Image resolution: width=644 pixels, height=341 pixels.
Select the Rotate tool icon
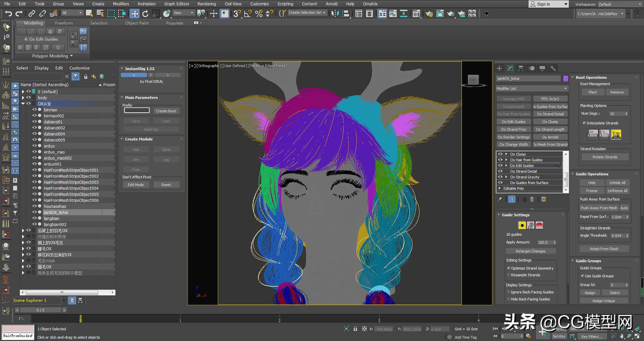pos(145,13)
